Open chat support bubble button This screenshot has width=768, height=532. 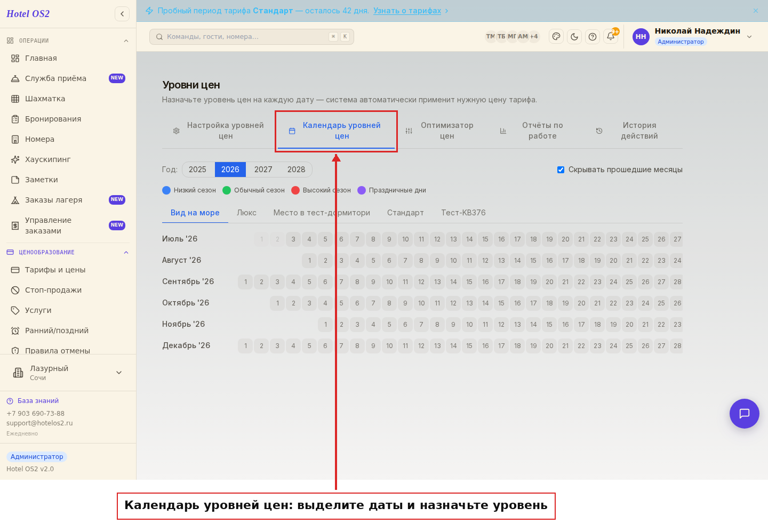[745, 414]
